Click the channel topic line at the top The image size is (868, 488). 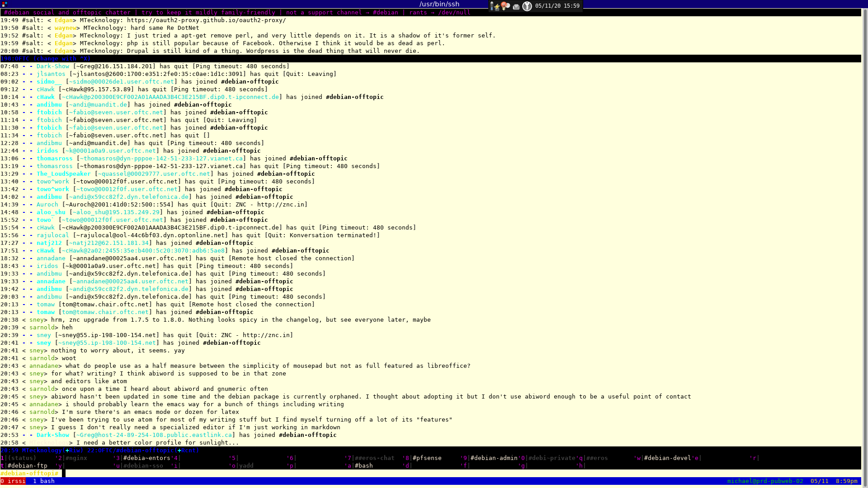237,13
